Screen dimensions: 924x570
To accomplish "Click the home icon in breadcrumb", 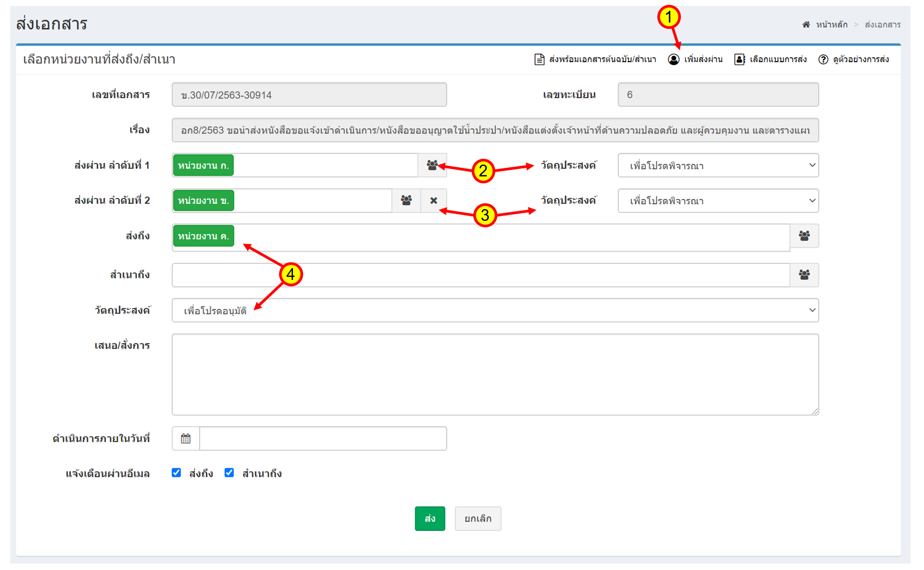I will (x=805, y=25).
